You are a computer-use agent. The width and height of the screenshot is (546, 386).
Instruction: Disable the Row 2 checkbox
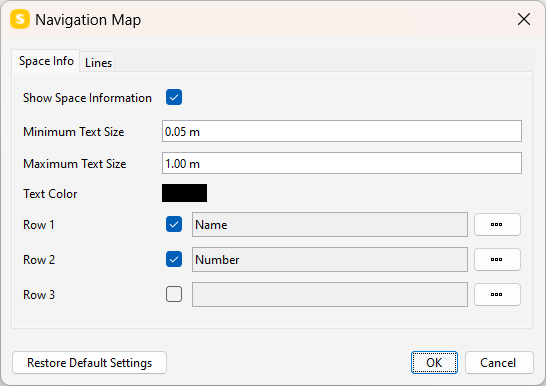coord(174,259)
